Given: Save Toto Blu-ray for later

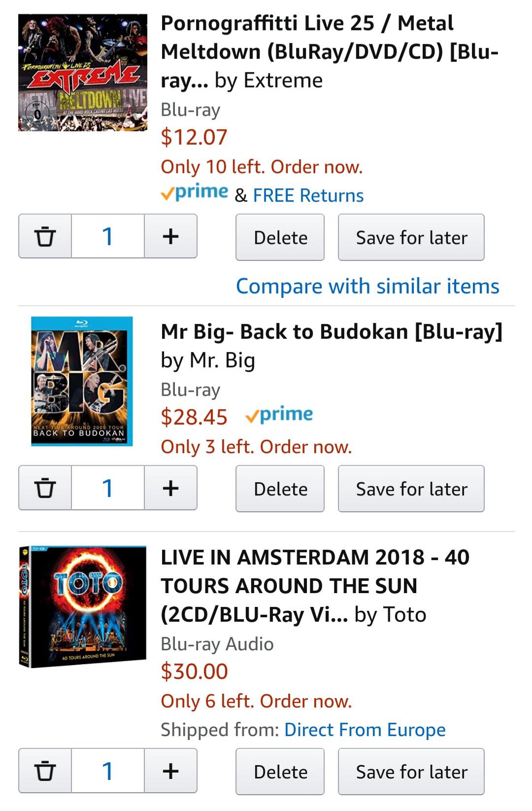Looking at the screenshot, I should tap(411, 772).
